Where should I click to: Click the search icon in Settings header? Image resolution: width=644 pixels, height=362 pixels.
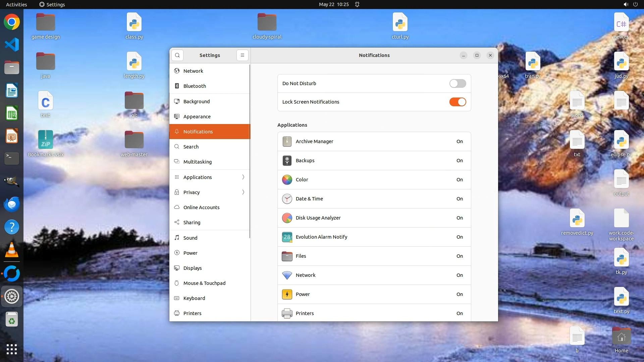(x=177, y=55)
